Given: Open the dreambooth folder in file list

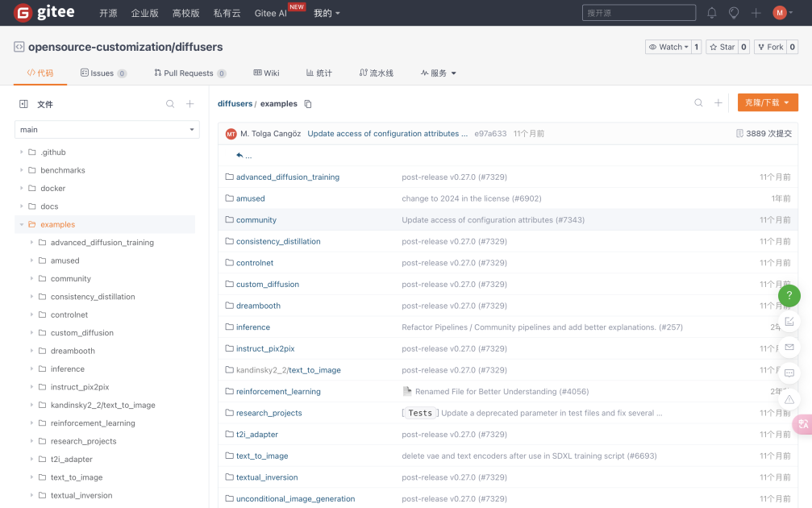Looking at the screenshot, I should [258, 306].
